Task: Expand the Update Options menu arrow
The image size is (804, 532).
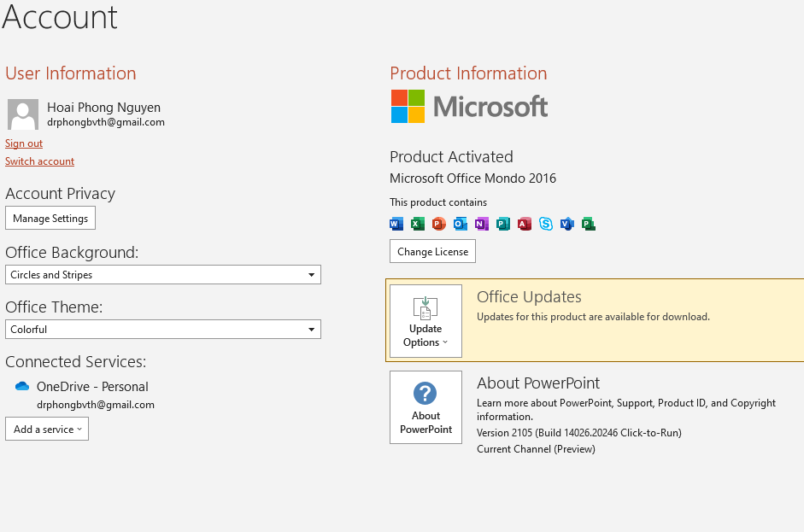Action: pos(445,342)
